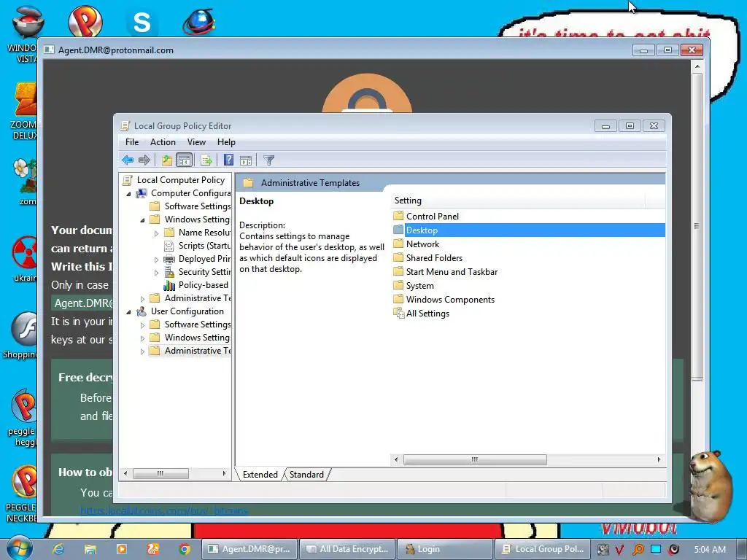Click the Scripts (Startup) script icon
This screenshot has height=560, width=747.
pos(169,246)
